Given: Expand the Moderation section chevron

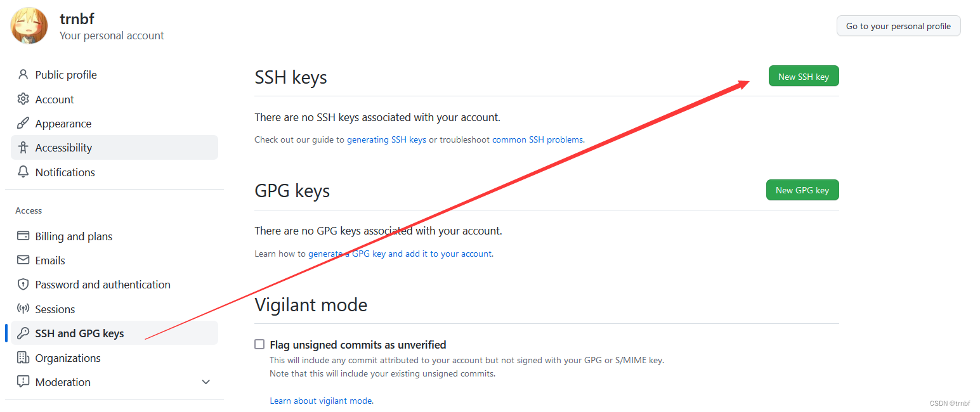Looking at the screenshot, I should coord(206,382).
